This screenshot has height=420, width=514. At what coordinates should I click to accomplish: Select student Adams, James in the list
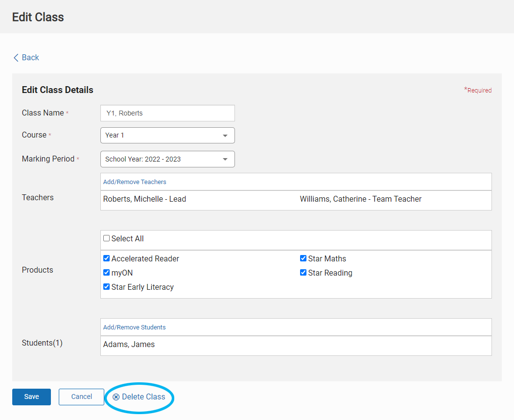[129, 345]
